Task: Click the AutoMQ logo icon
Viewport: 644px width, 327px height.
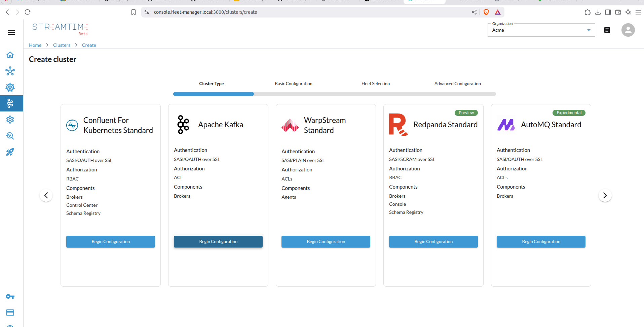Action: [506, 125]
